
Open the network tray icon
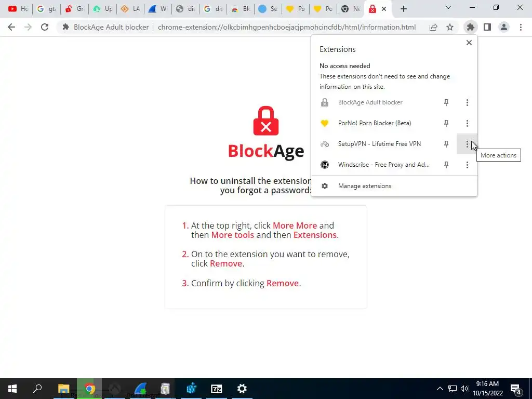(453, 389)
